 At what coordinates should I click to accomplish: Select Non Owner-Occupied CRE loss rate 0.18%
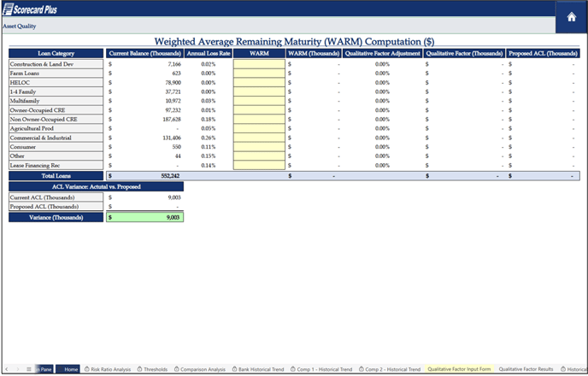209,120
